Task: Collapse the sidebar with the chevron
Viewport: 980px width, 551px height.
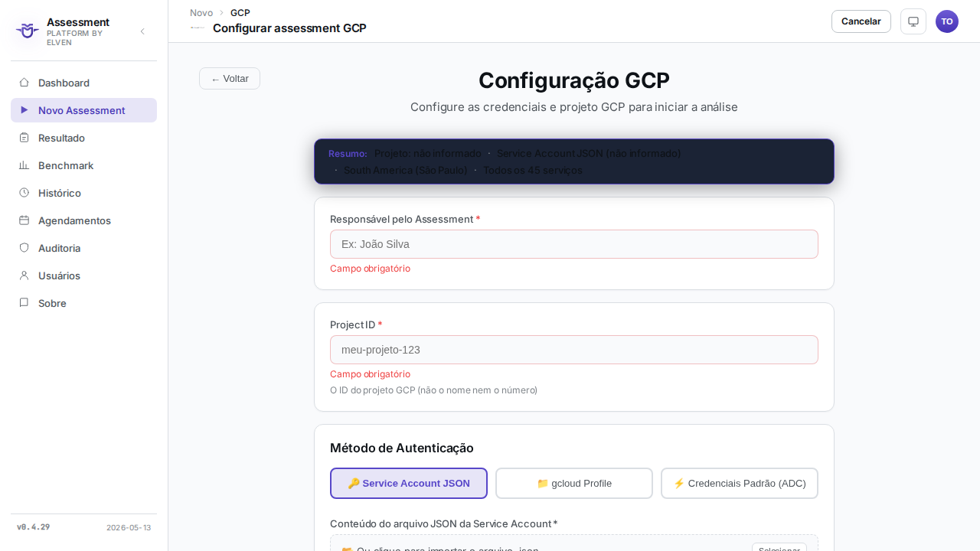Action: [x=142, y=31]
